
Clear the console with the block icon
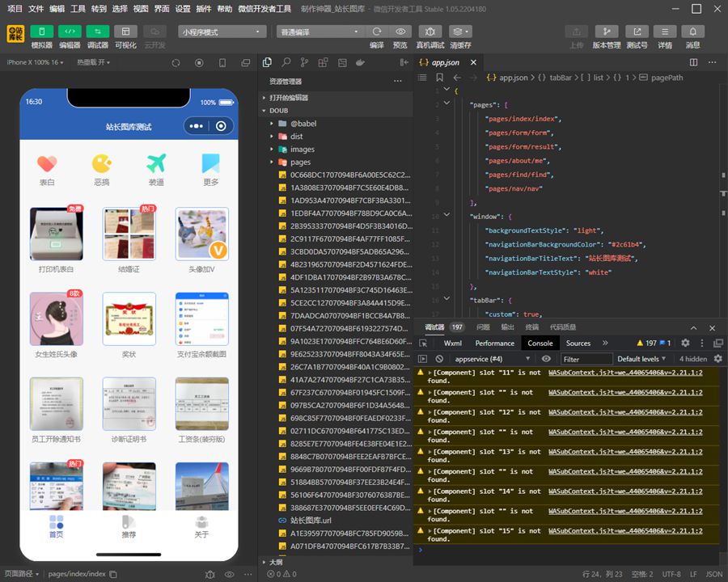pos(439,359)
